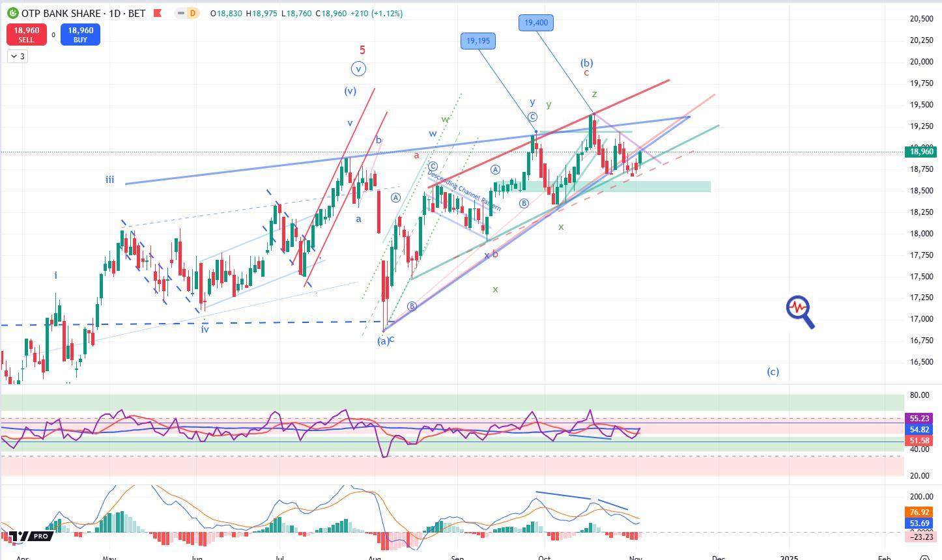The width and height of the screenshot is (942, 560).
Task: Select the 19,400 price callout label
Action: [x=536, y=23]
